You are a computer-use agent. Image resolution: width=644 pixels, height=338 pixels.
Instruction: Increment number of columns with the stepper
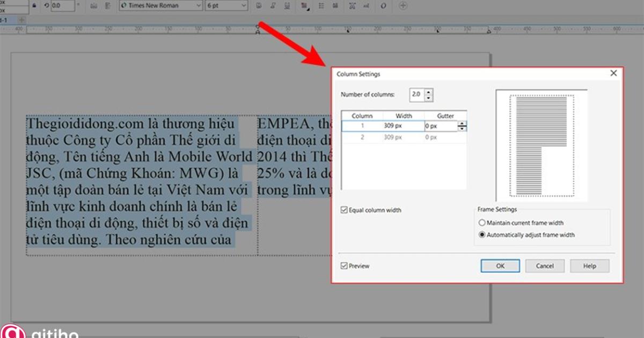tap(428, 91)
